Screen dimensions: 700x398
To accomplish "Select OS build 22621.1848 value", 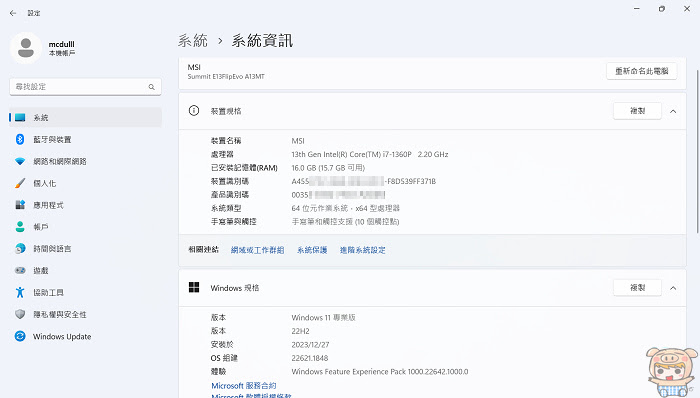I will pos(310,358).
